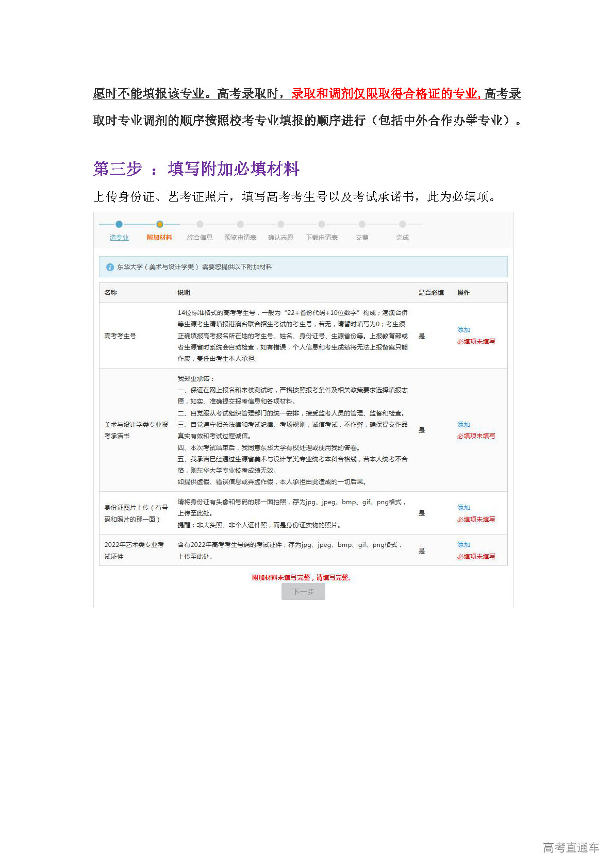The width and height of the screenshot is (614, 868).
Task: Select the 综合信息 step label
Action: pyautogui.click(x=200, y=238)
